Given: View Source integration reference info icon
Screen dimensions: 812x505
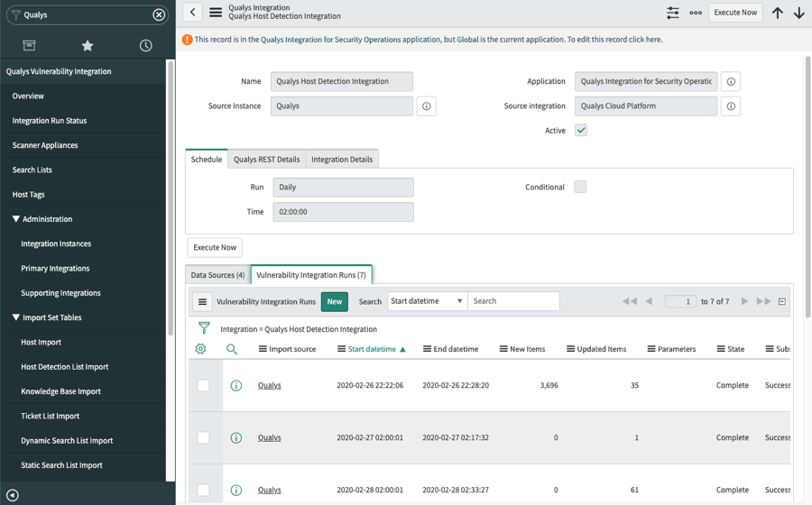Looking at the screenshot, I should click(731, 106).
